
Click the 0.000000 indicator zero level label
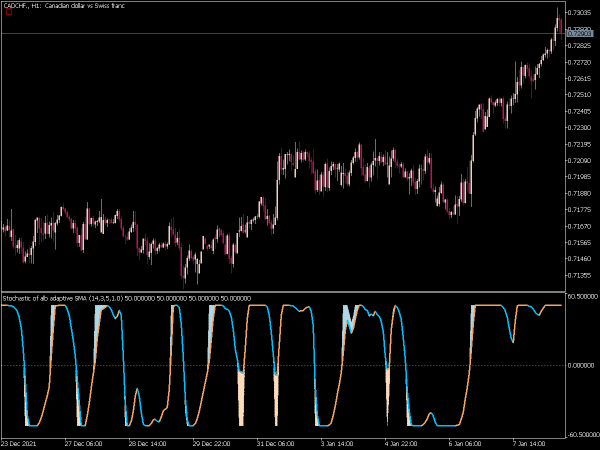[x=581, y=366]
